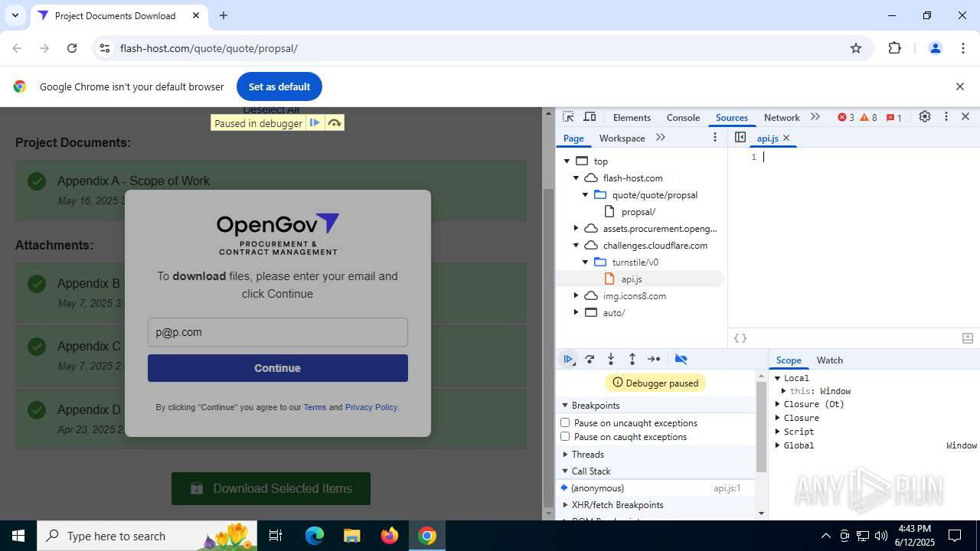The height and width of the screenshot is (551, 980).
Task: Click Set as default button
Action: coord(279,86)
